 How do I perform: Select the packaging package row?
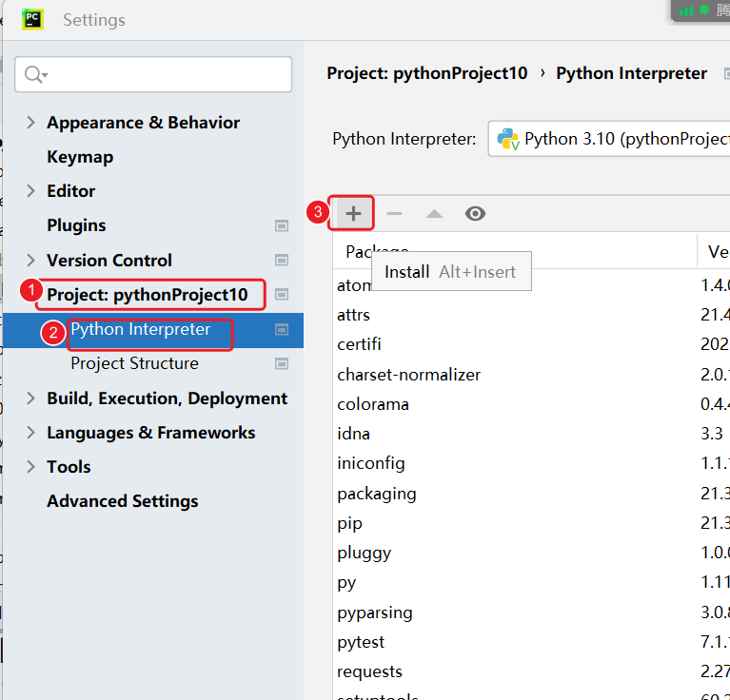tap(531, 494)
